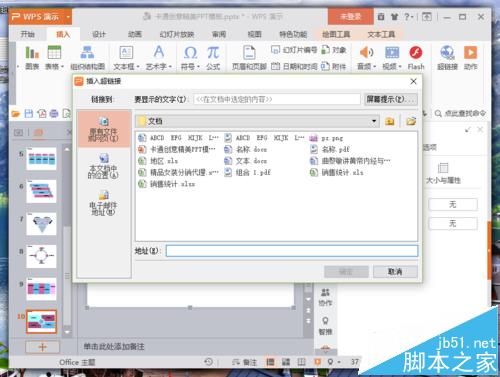Select 电子邮件地址 link option
This screenshot has width=500, height=377.
tap(103, 203)
